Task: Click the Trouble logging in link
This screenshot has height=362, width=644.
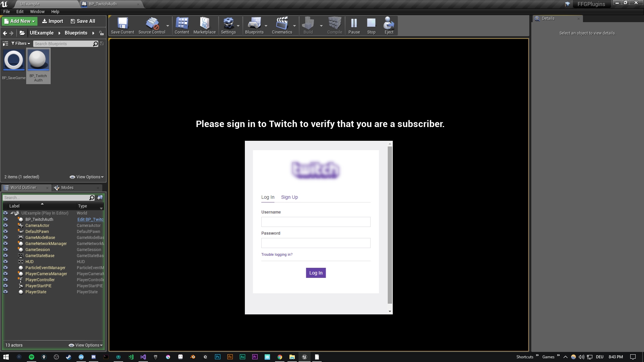Action: [x=277, y=254]
